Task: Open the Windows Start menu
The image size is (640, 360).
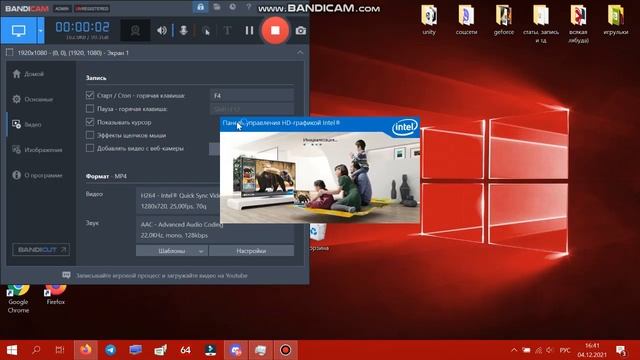Action: (x=12, y=350)
